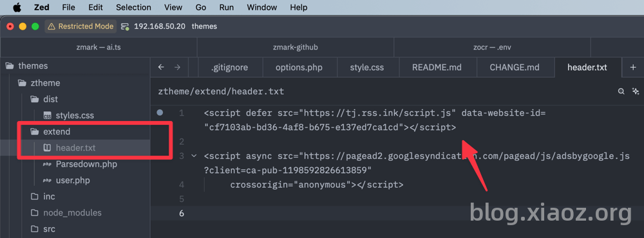Click the Restricted Mode warning button
The image size is (644, 238).
80,26
